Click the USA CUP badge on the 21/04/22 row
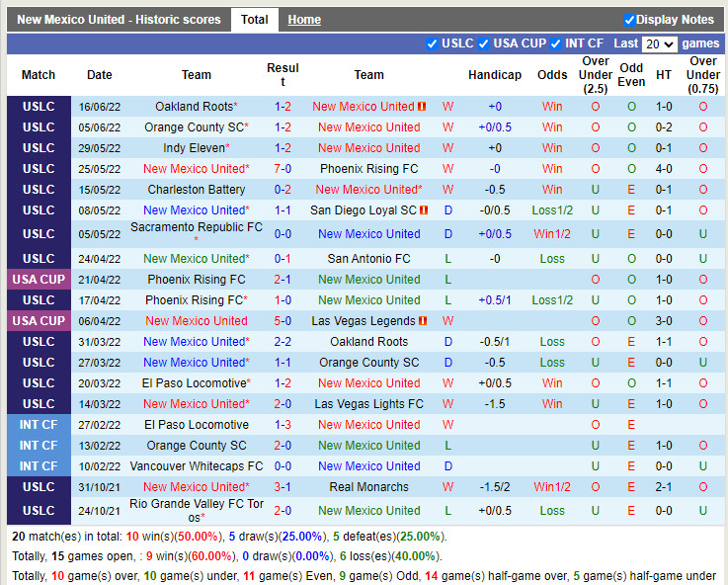 click(39, 280)
